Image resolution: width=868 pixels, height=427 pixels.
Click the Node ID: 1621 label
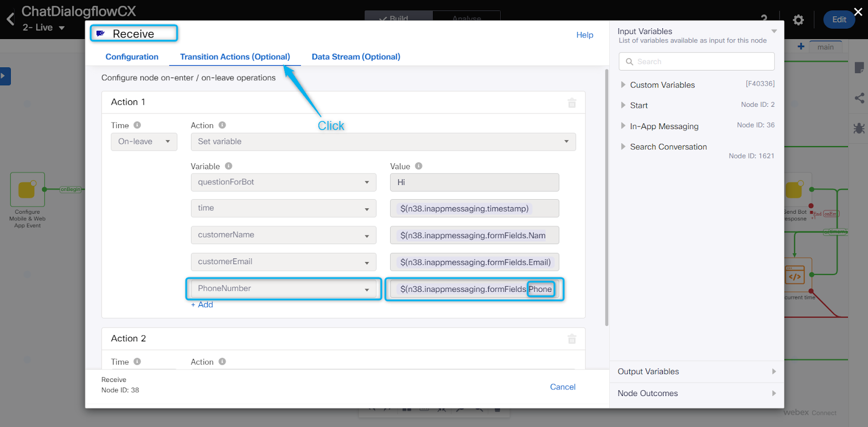pyautogui.click(x=751, y=156)
